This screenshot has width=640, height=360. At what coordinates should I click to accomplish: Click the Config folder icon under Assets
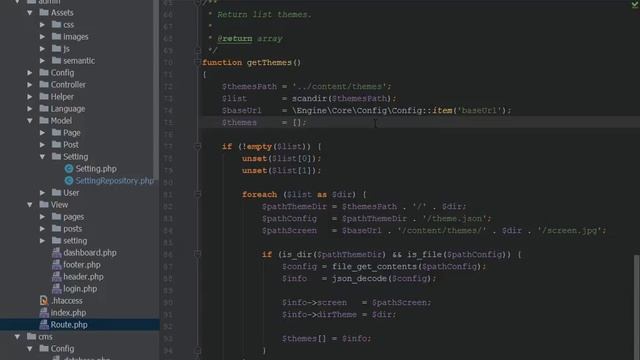click(44, 73)
